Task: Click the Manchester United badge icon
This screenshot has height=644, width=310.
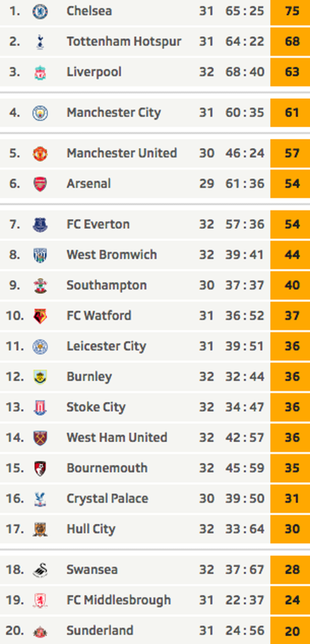Action: pos(40,153)
